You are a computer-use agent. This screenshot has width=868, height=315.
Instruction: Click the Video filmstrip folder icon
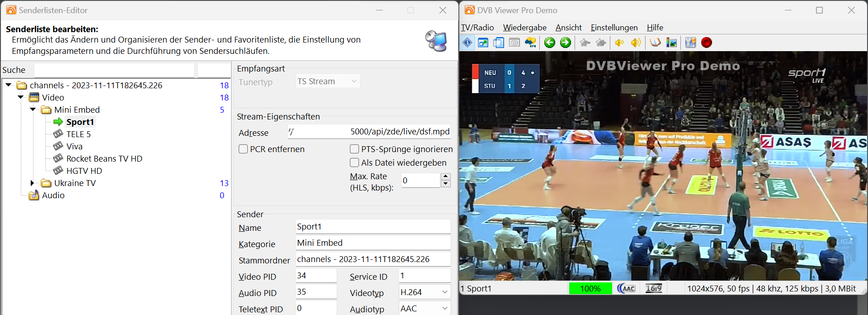click(34, 97)
